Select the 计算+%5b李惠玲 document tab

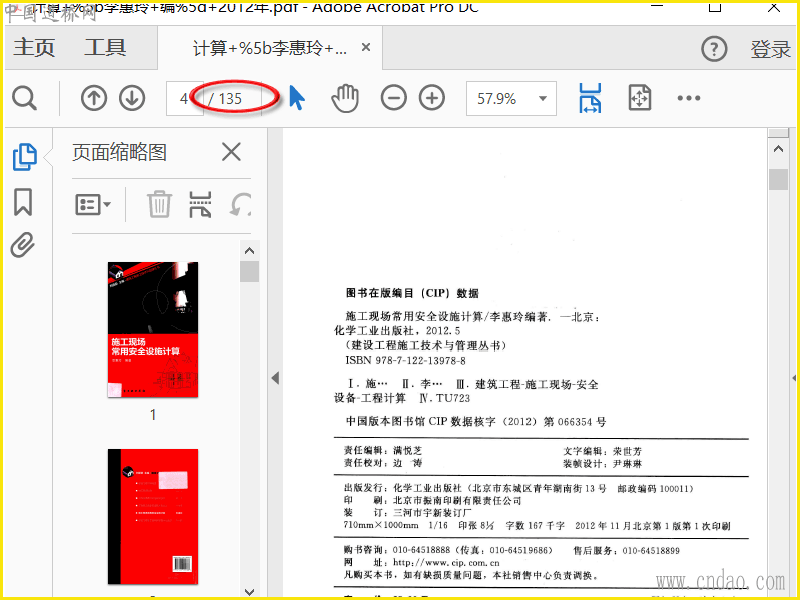coord(269,48)
